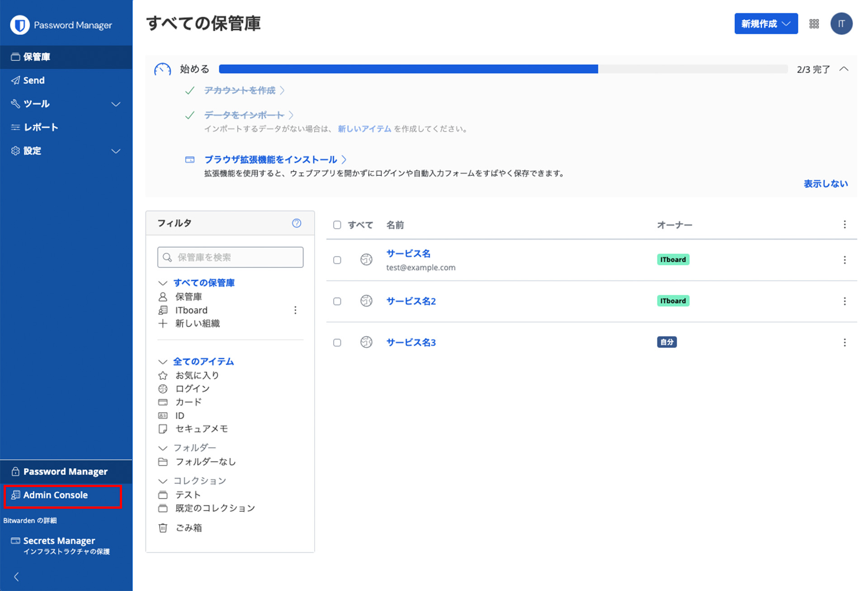Open the three-dot menu in the table header

(x=844, y=225)
